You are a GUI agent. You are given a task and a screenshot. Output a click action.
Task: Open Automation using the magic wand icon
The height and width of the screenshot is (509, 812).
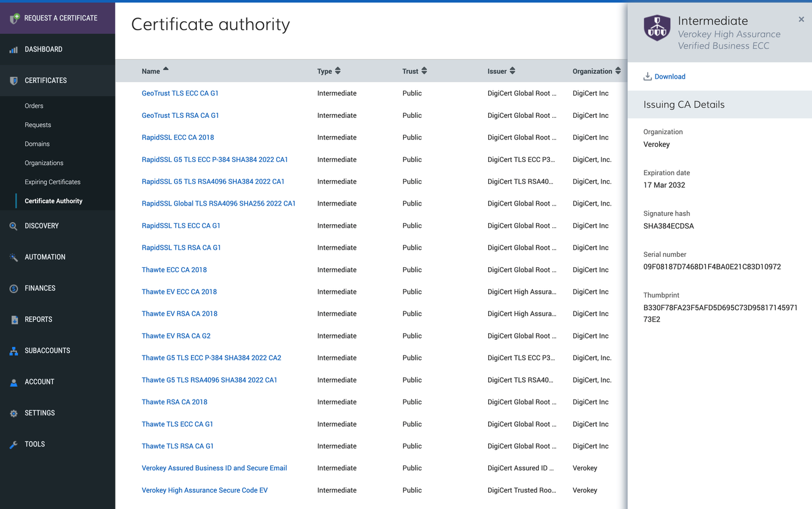click(x=13, y=257)
